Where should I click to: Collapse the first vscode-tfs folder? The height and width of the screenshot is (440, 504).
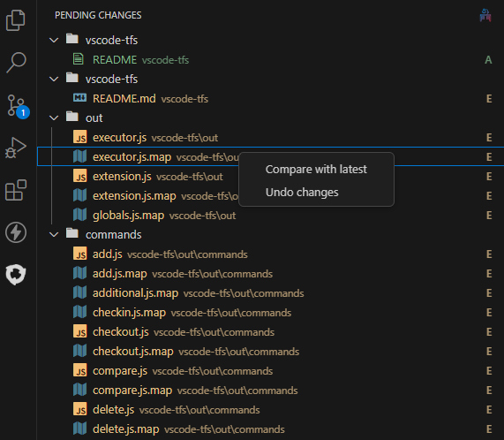pos(54,41)
